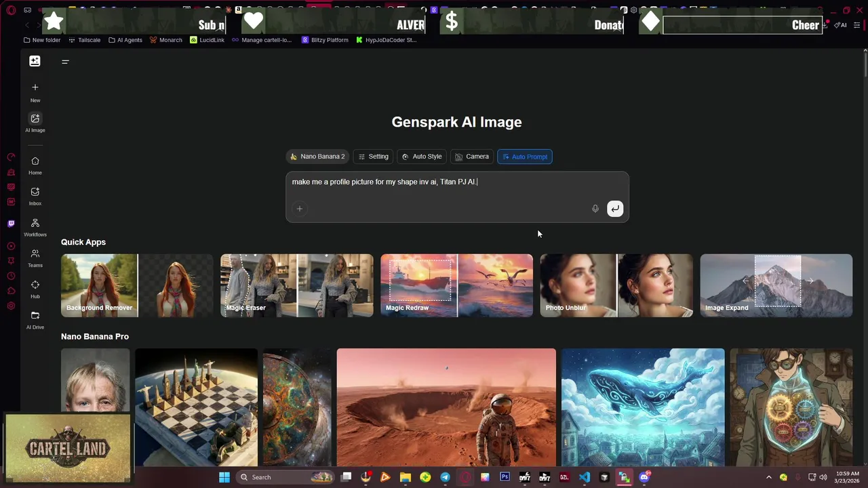The image size is (868, 488).
Task: Open Opera sidebar settings gear icon
Action: click(x=11, y=306)
